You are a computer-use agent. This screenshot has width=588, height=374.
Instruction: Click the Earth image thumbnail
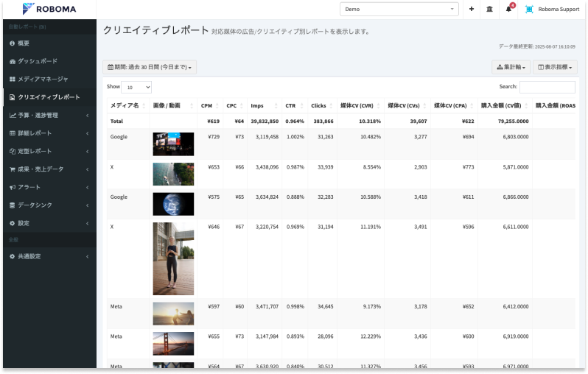(173, 203)
